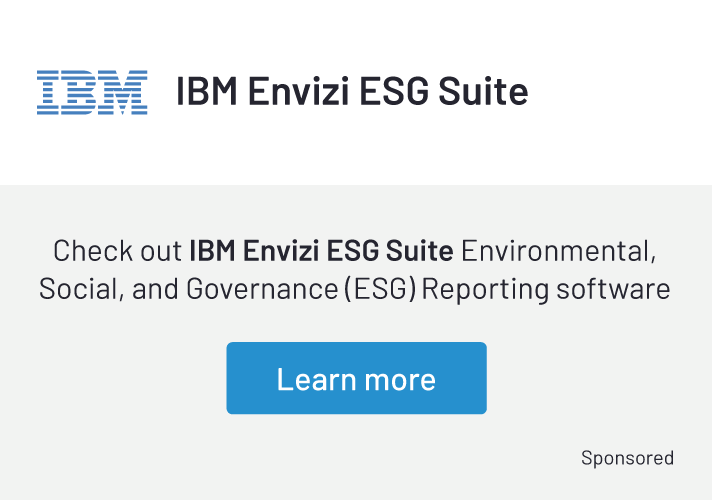
Task: Click the Social, and text in description
Action: 109,289
